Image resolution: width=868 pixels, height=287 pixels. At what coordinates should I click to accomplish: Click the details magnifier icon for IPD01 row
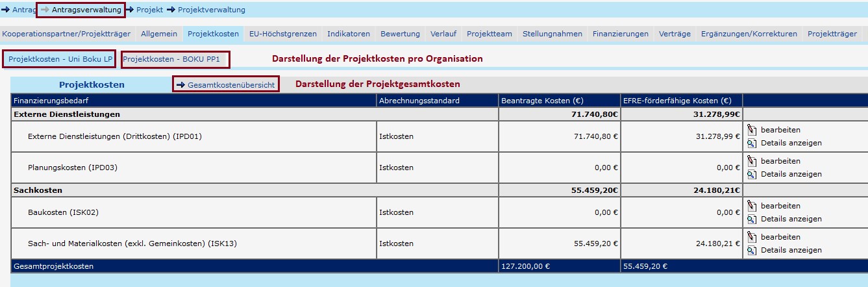[x=752, y=143]
